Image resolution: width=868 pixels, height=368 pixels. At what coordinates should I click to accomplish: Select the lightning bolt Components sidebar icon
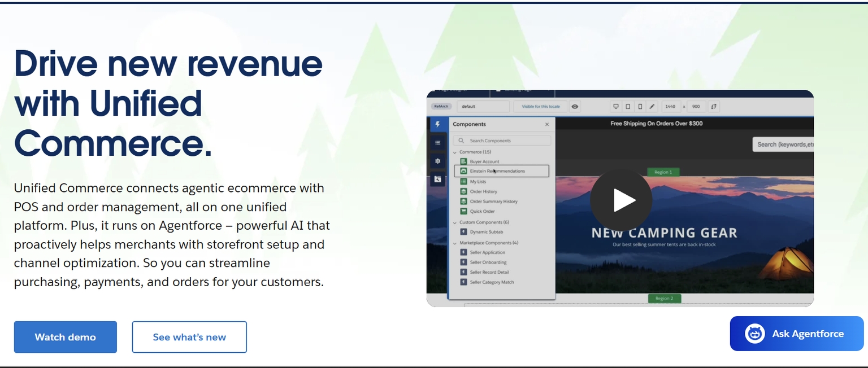[437, 124]
